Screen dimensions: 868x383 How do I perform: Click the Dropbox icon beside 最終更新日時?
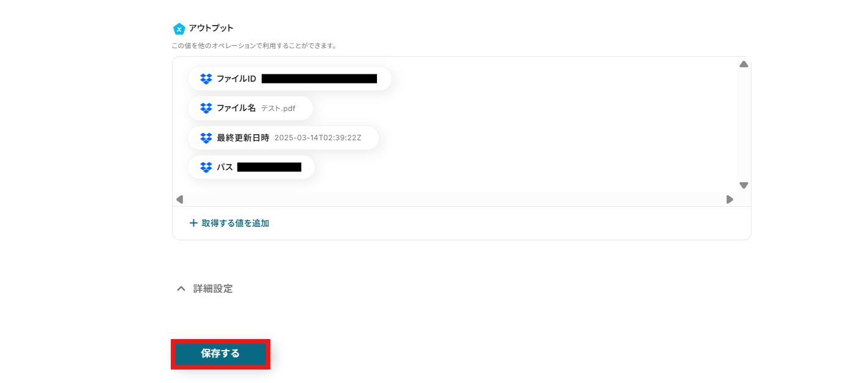206,138
